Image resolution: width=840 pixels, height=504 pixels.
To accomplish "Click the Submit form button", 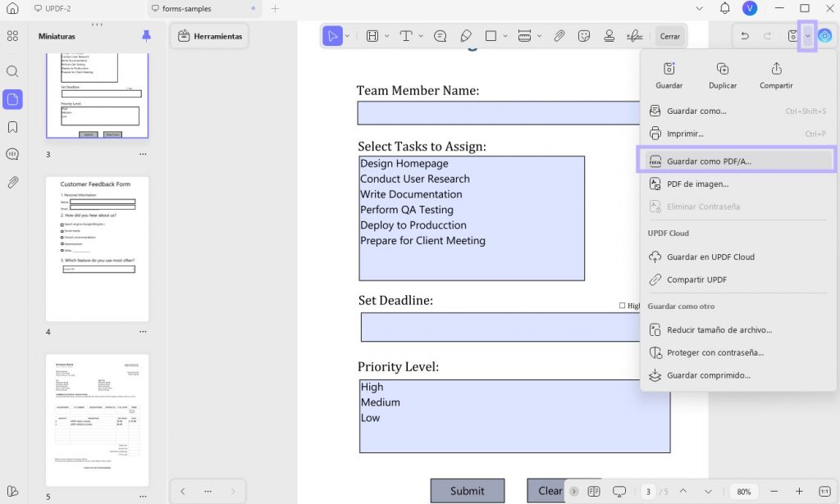I will (467, 491).
